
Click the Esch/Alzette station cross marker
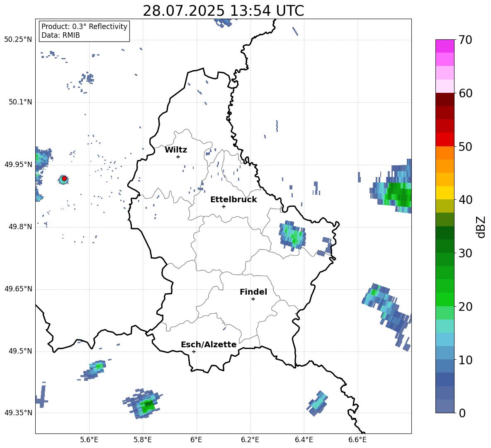point(194,351)
